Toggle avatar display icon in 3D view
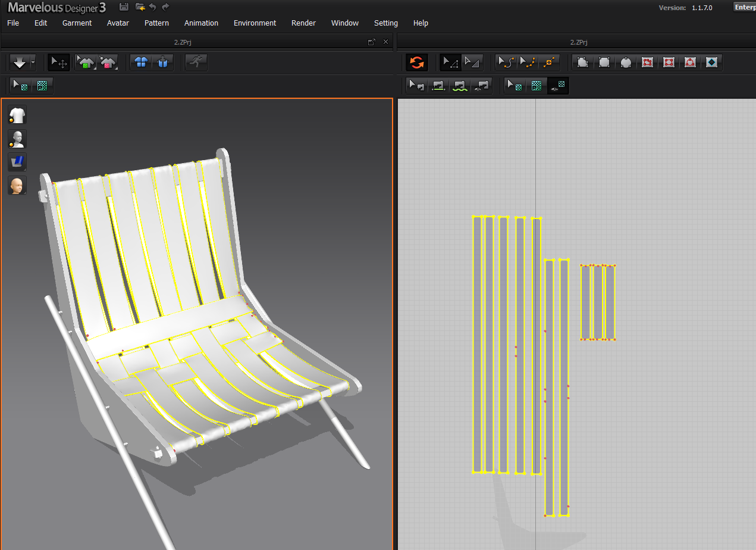756x550 pixels. tap(17, 139)
